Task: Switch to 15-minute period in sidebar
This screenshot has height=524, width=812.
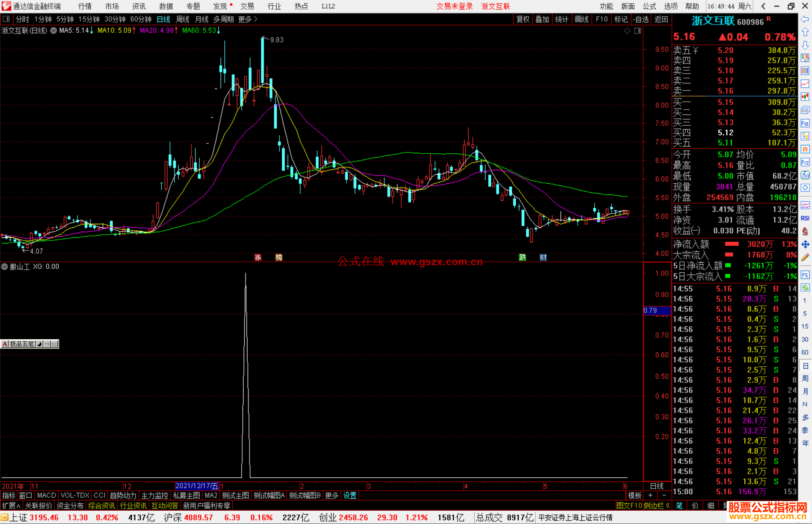Action: pos(805,326)
